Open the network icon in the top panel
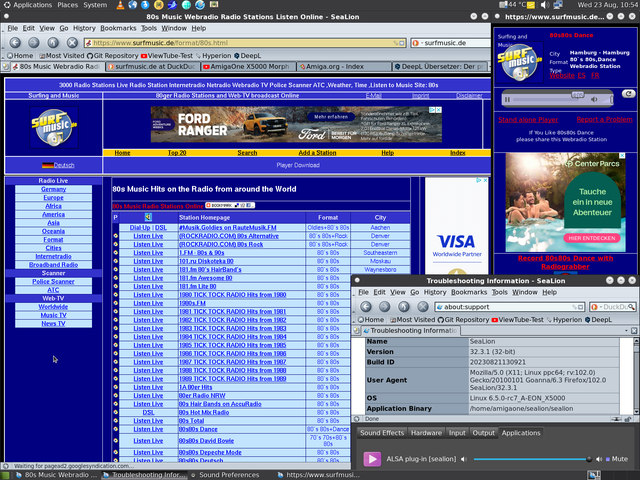 tap(558, 5)
